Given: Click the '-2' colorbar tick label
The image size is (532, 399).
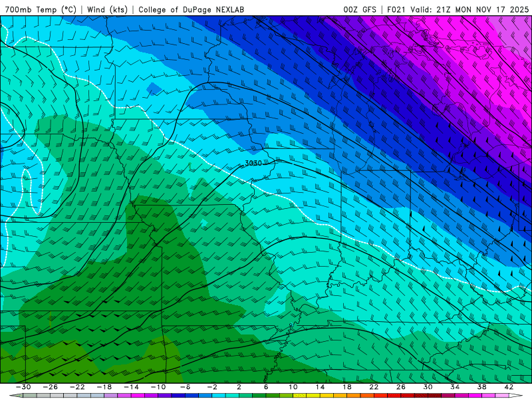Looking at the screenshot, I should pos(212,387).
